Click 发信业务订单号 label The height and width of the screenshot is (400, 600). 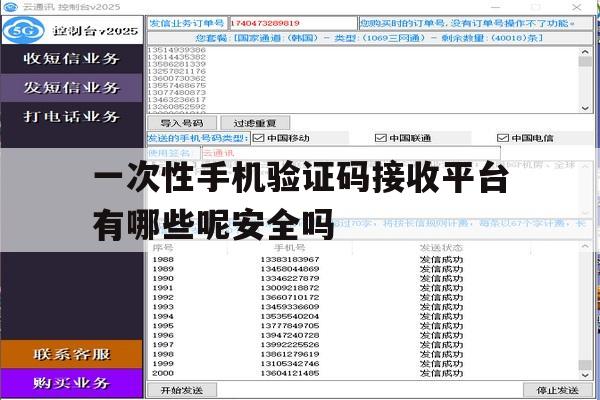click(187, 23)
